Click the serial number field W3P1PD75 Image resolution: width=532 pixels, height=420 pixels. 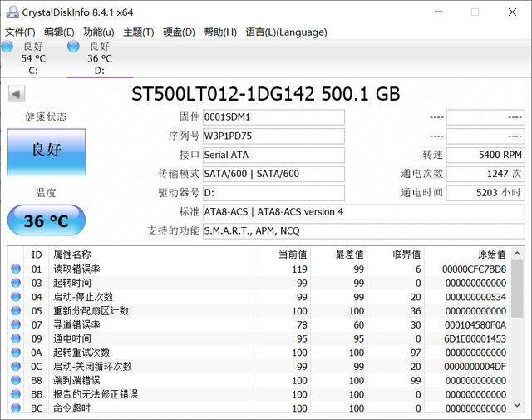click(x=273, y=136)
